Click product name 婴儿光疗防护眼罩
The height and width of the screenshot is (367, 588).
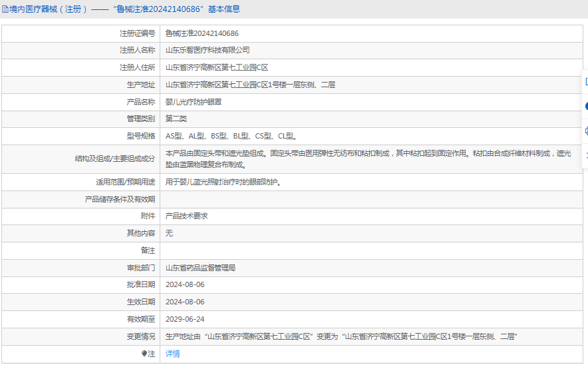pos(194,102)
